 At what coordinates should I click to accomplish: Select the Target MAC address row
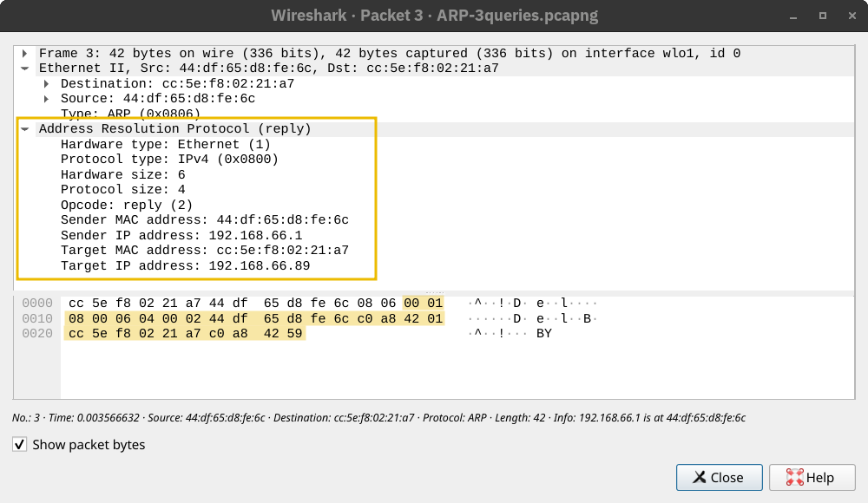coord(204,251)
